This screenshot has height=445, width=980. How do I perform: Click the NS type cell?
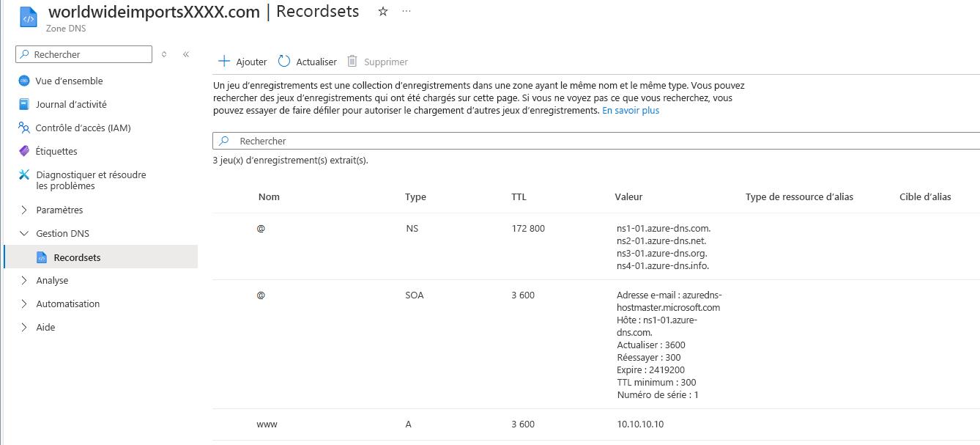[412, 228]
